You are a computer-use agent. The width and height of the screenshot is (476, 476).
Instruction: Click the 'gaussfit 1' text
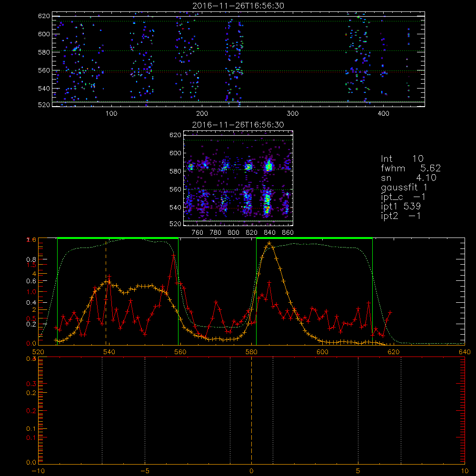[x=404, y=187]
